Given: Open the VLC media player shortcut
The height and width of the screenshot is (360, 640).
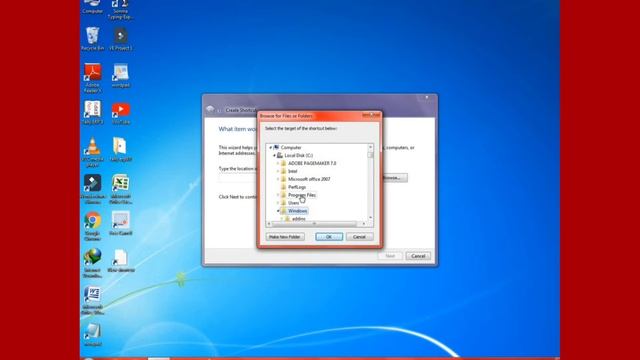Looking at the screenshot, I should tap(93, 152).
